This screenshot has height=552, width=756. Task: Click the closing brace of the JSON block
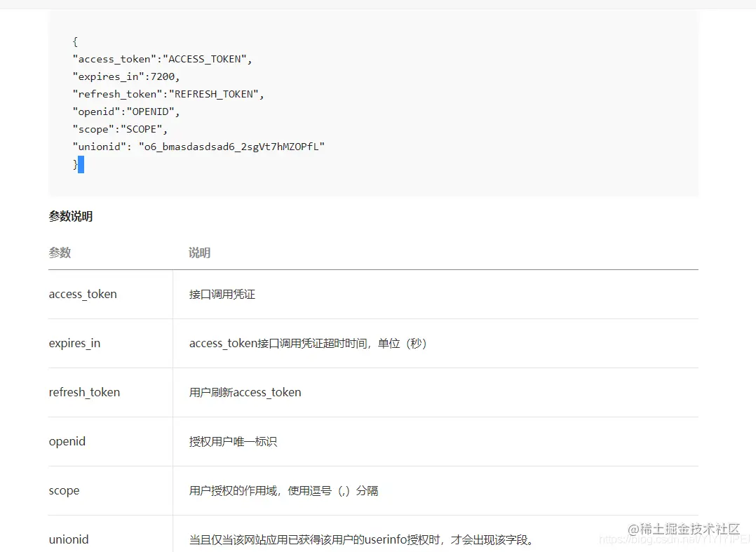coord(75,164)
